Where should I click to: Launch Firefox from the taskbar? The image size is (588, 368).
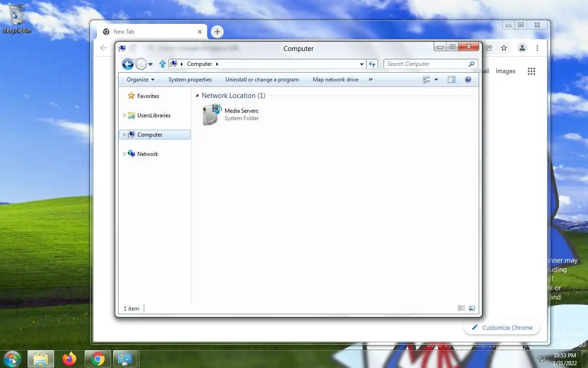tap(69, 359)
